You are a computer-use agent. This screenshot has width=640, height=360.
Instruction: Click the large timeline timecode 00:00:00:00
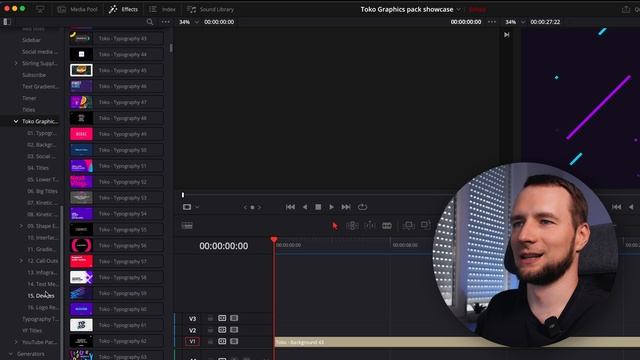point(224,246)
